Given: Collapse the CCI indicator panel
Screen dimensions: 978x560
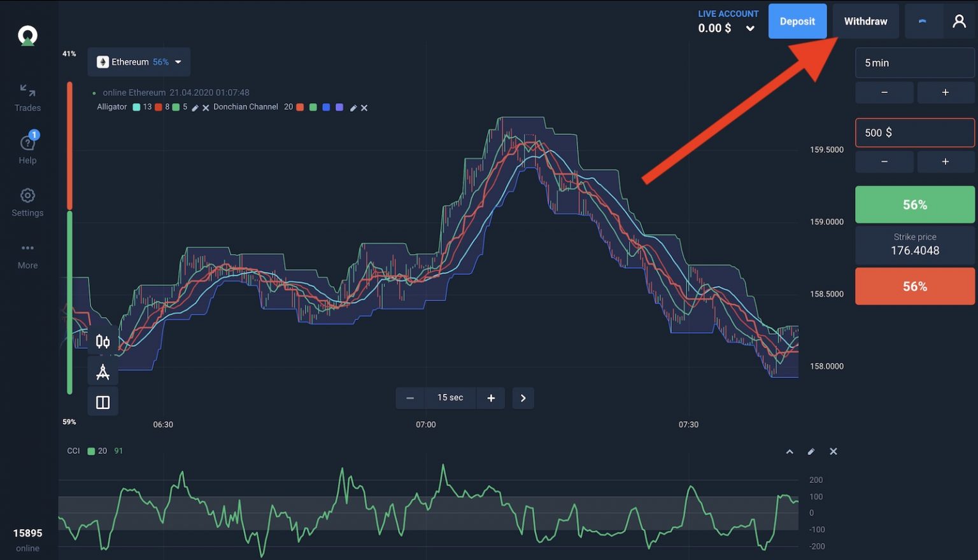Looking at the screenshot, I should [790, 451].
